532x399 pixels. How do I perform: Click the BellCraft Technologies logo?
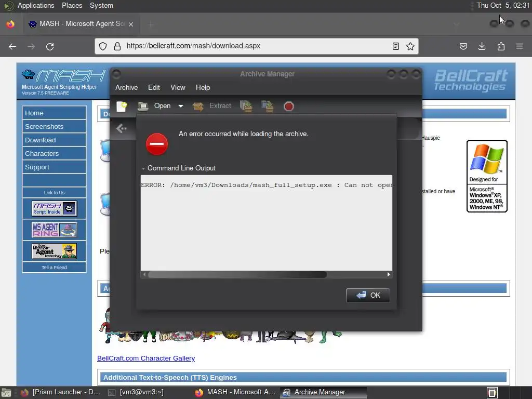[x=470, y=81]
